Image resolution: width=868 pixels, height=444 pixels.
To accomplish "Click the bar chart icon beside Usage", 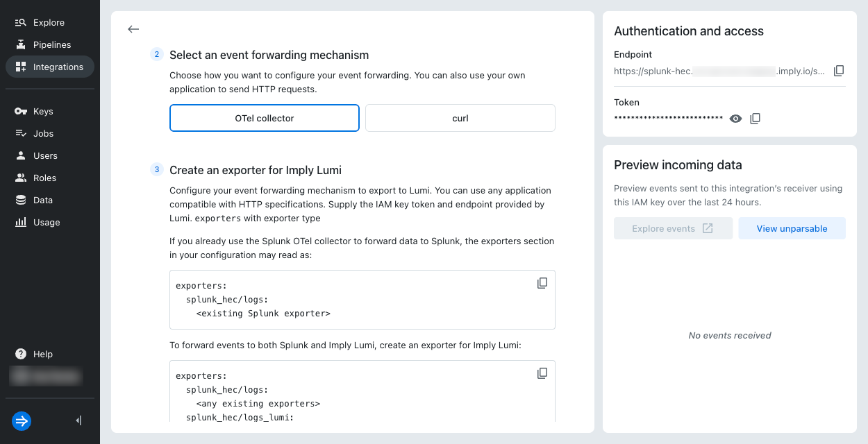I will pos(21,222).
